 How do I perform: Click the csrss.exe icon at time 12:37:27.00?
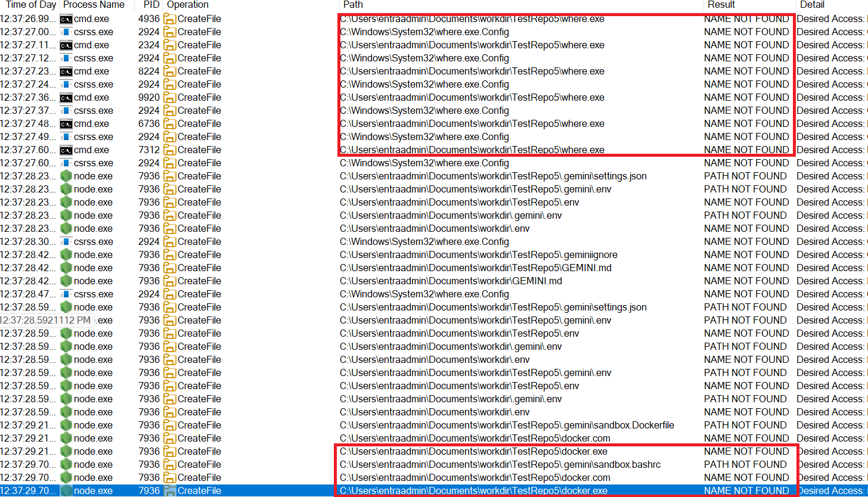pos(66,32)
